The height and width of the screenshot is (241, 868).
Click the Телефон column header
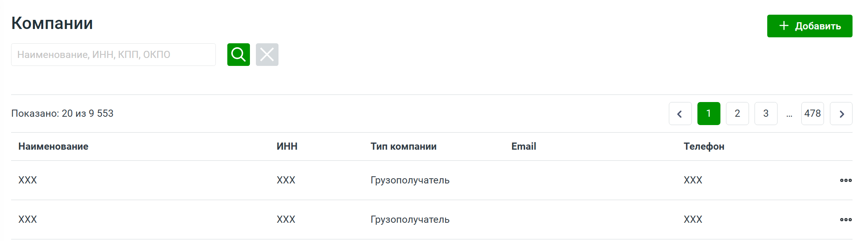(x=704, y=147)
